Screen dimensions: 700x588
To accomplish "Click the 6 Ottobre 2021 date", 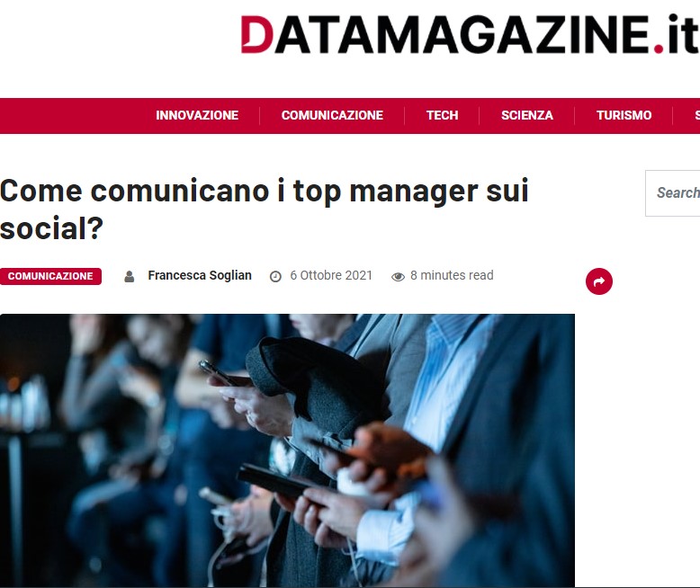I will coord(331,275).
